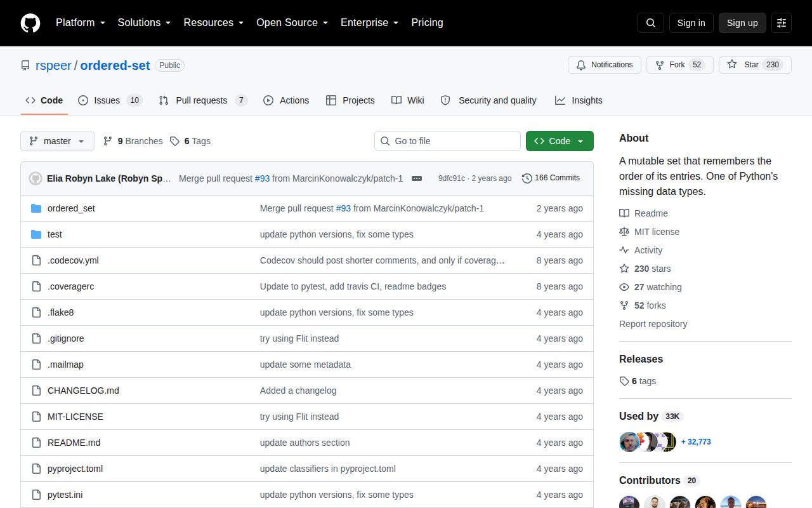Image resolution: width=812 pixels, height=508 pixels.
Task: Open README.md file
Action: tap(74, 443)
